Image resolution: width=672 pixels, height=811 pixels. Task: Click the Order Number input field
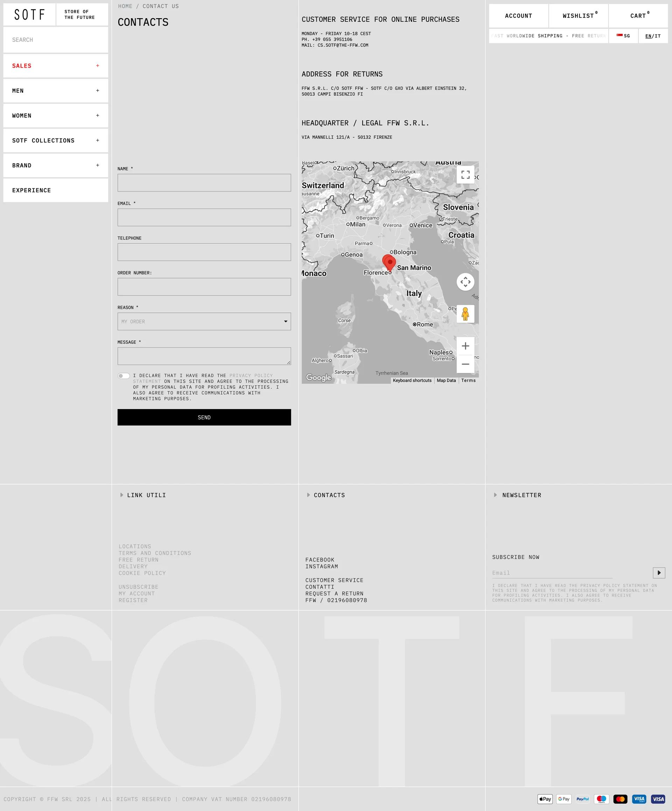click(x=204, y=287)
